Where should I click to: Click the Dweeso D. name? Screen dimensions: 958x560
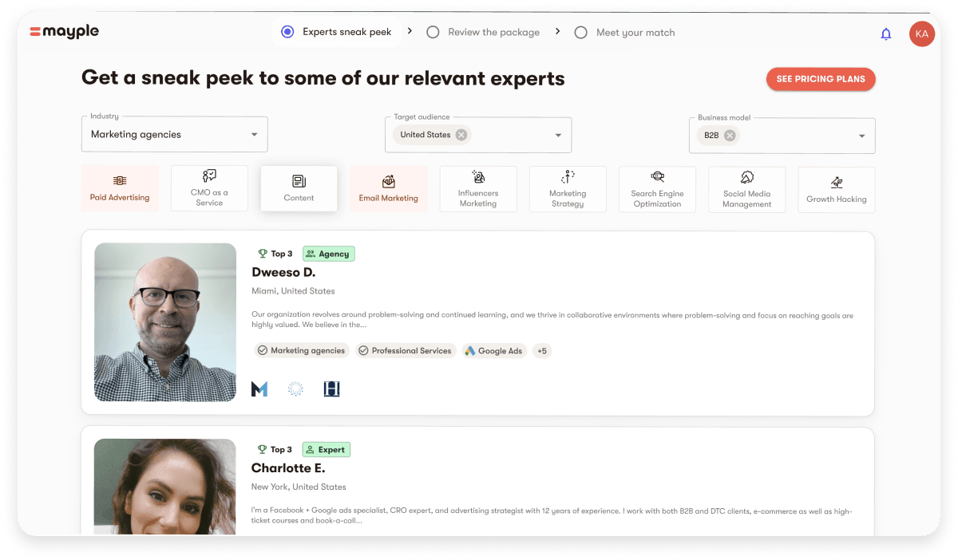point(283,272)
